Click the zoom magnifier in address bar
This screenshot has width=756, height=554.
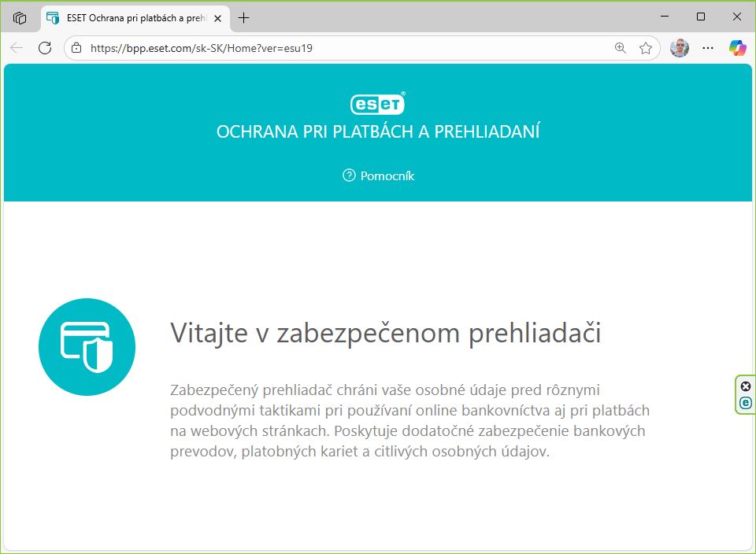point(621,48)
